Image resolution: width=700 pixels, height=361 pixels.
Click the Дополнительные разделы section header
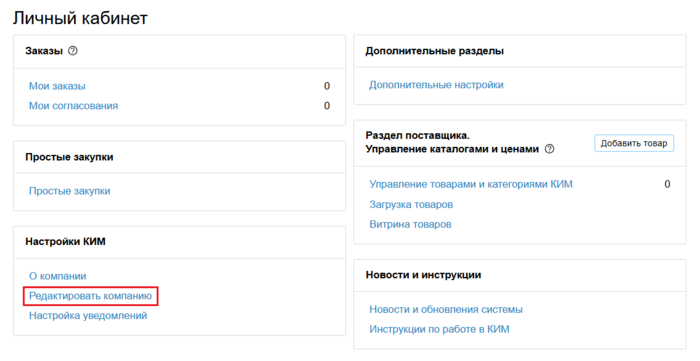[x=435, y=51]
